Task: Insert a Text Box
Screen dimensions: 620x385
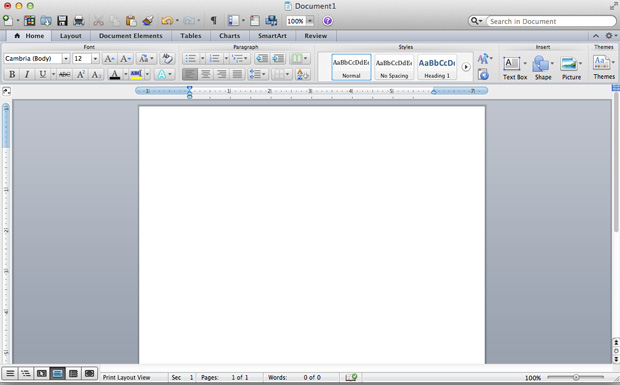Action: coord(515,68)
